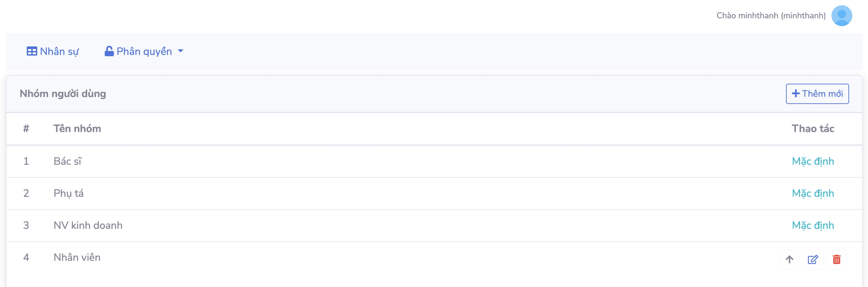
Task: Click Mặc định link for Bác sĩ
Action: (813, 161)
